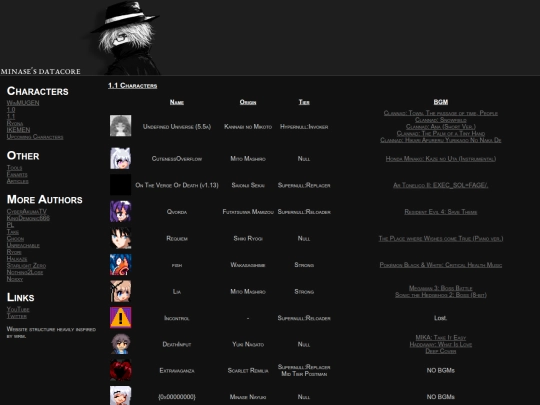Viewport: 540px width, 405px height.
Task: Click the Fanarts link
Action: tap(17, 174)
